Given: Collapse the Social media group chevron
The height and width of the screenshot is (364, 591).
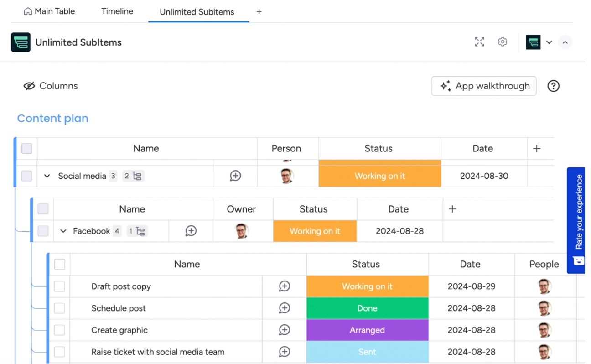Looking at the screenshot, I should coord(47,176).
